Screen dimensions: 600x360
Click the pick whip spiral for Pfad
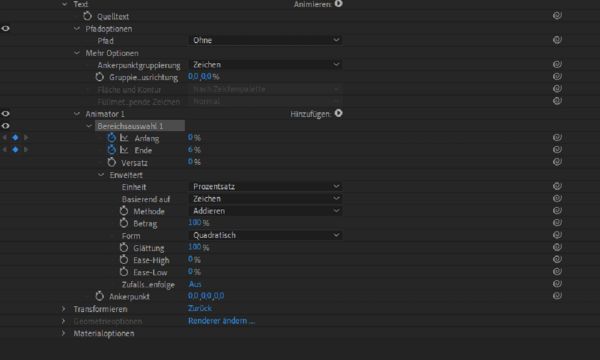[x=557, y=40]
